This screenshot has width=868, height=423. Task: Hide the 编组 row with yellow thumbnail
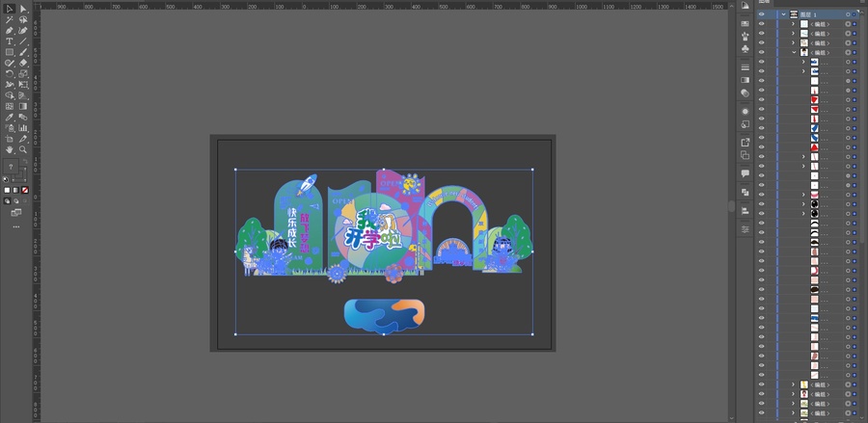[762, 384]
